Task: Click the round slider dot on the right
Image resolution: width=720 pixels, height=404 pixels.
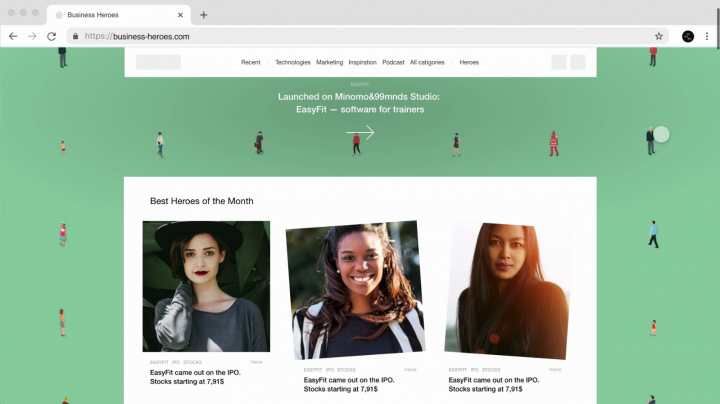Action: click(661, 135)
